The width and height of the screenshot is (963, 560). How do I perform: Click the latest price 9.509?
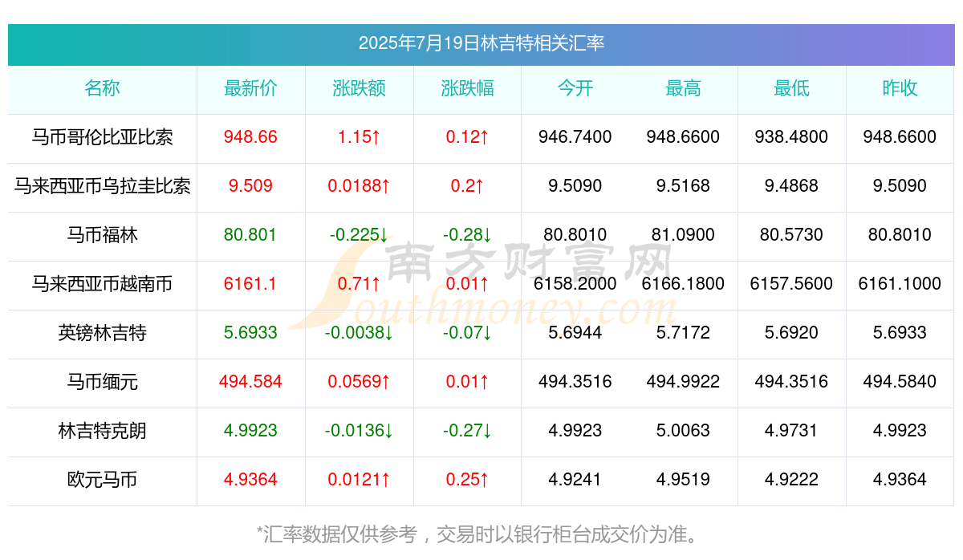tap(250, 186)
